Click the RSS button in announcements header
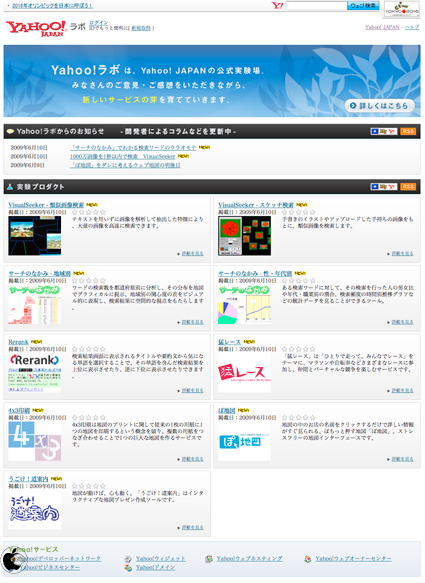This screenshot has width=425, height=583. pos(408,131)
